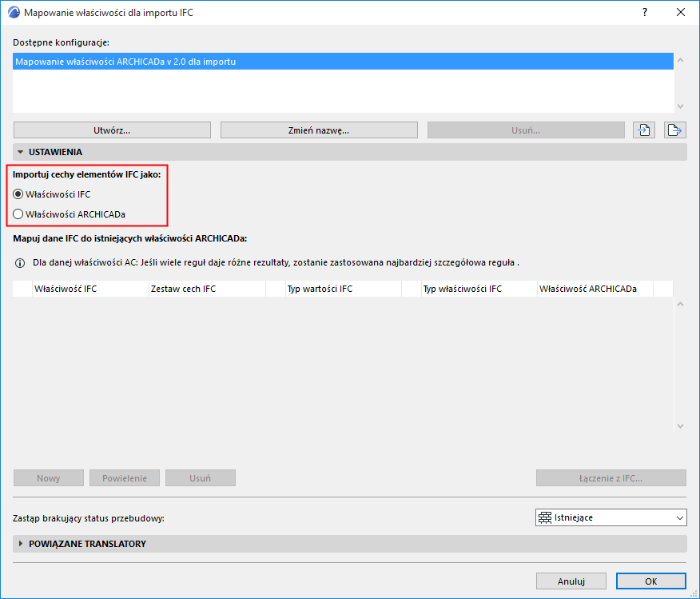700x599 pixels.
Task: Click the greyed Usuń... configuration button
Action: pyautogui.click(x=526, y=130)
